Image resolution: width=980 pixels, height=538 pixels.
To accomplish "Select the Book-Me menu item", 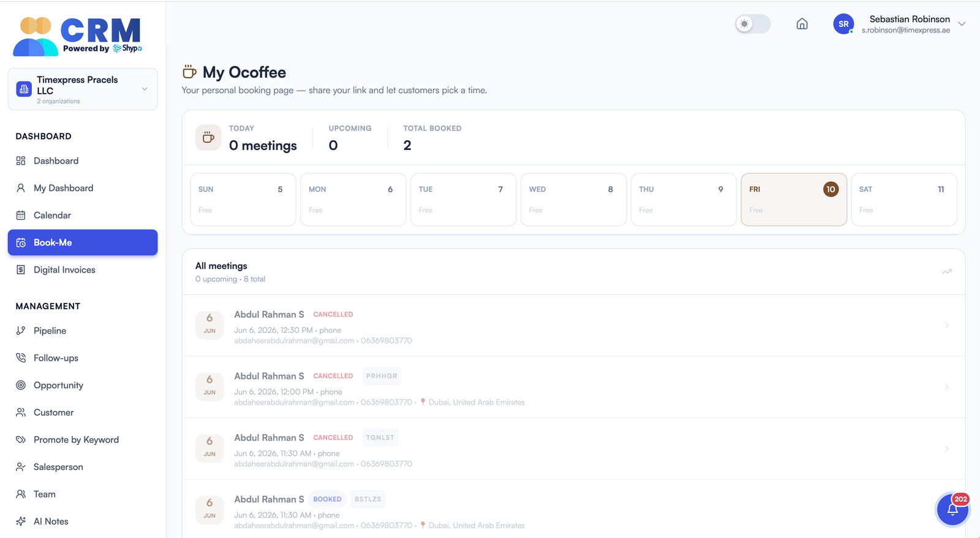I will point(83,242).
